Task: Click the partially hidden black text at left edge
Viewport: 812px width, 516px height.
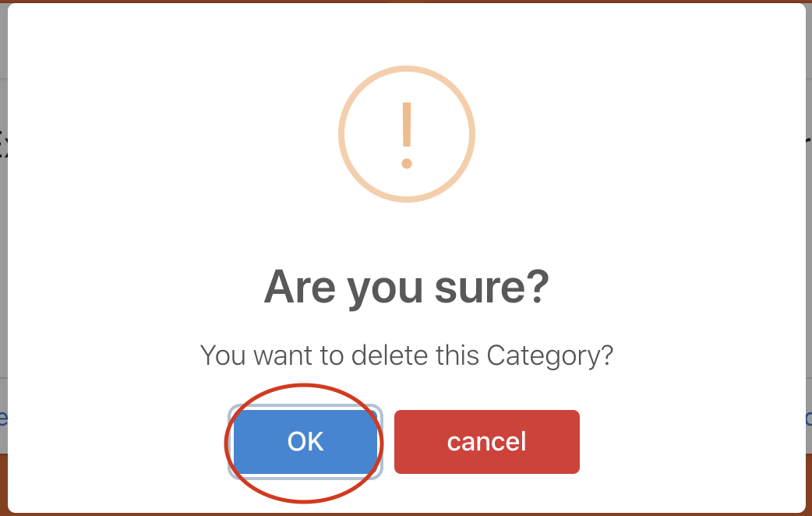Action: tap(3, 145)
